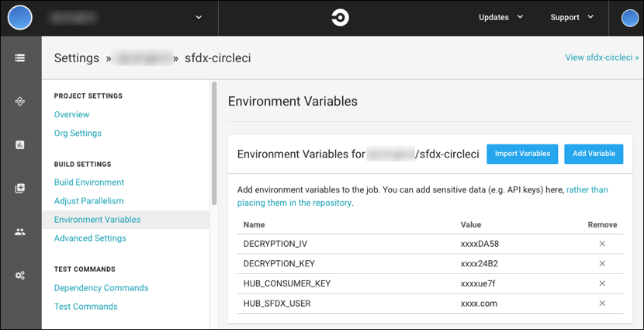Click the sfdx-circleci breadcrumb text

[218, 58]
